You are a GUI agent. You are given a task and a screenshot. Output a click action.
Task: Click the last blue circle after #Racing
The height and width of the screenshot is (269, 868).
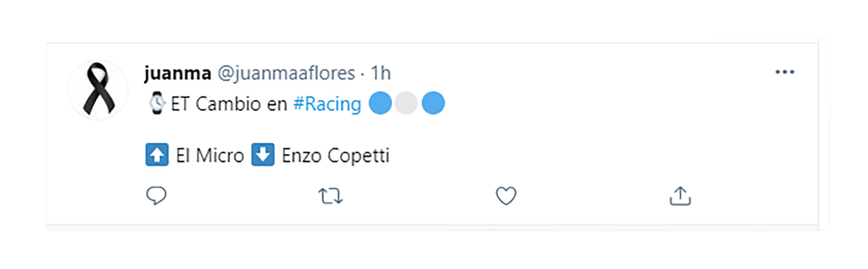pos(433,103)
